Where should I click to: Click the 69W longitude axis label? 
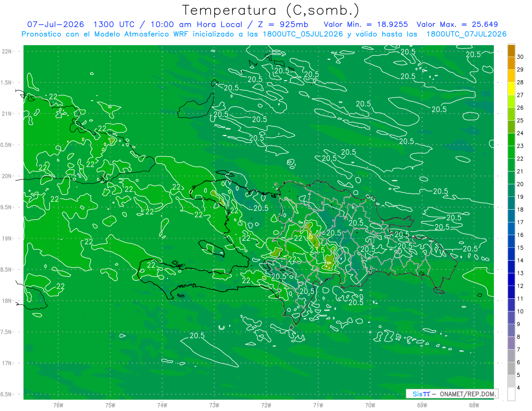pos(422,405)
